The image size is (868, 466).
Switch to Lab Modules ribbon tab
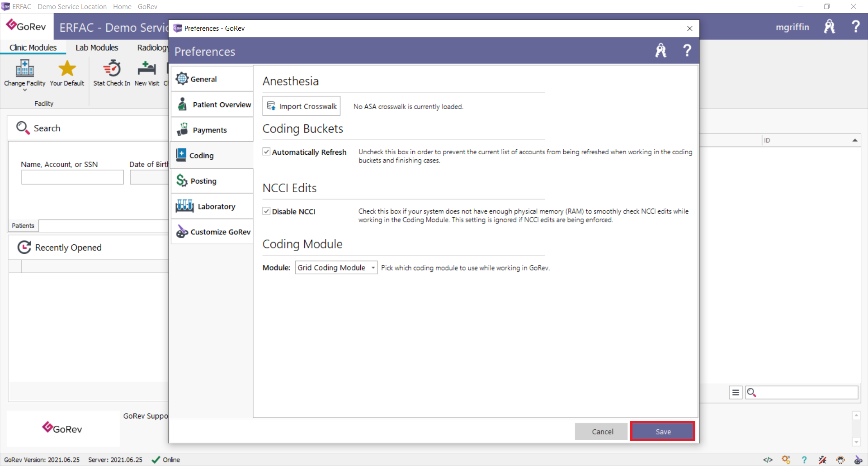coord(97,48)
